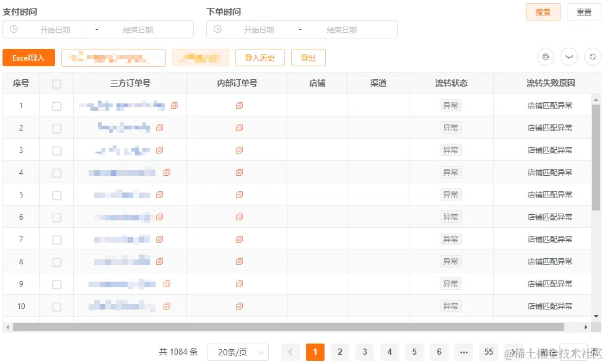Copy internal order number in row 4
This screenshot has height=364, width=607.
239,172
